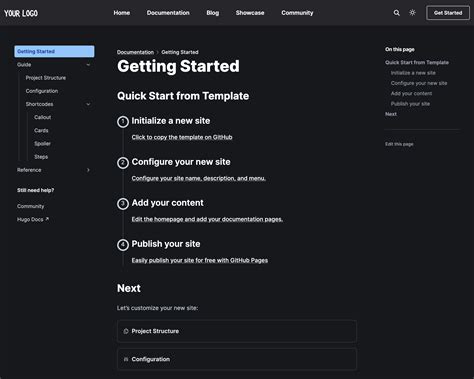Jump to Initialize a new site in contents

413,73
